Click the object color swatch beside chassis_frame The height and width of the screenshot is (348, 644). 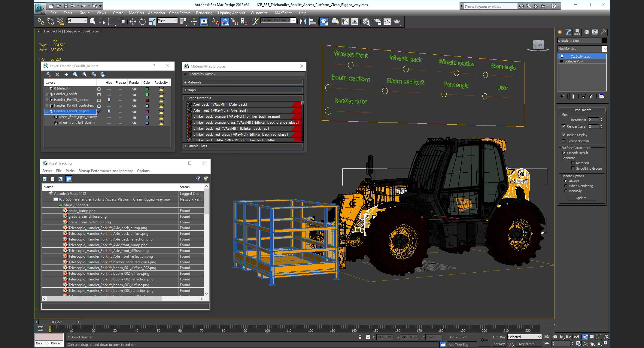coord(605,41)
